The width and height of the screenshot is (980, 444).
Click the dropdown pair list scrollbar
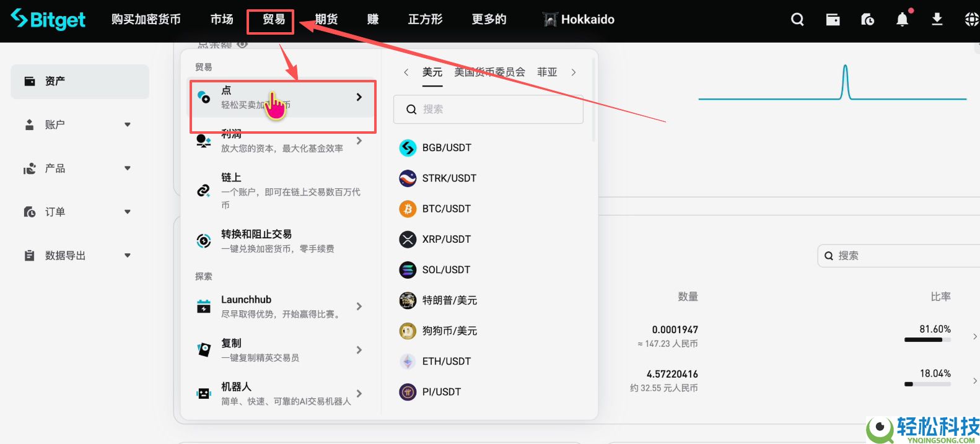pos(593,100)
